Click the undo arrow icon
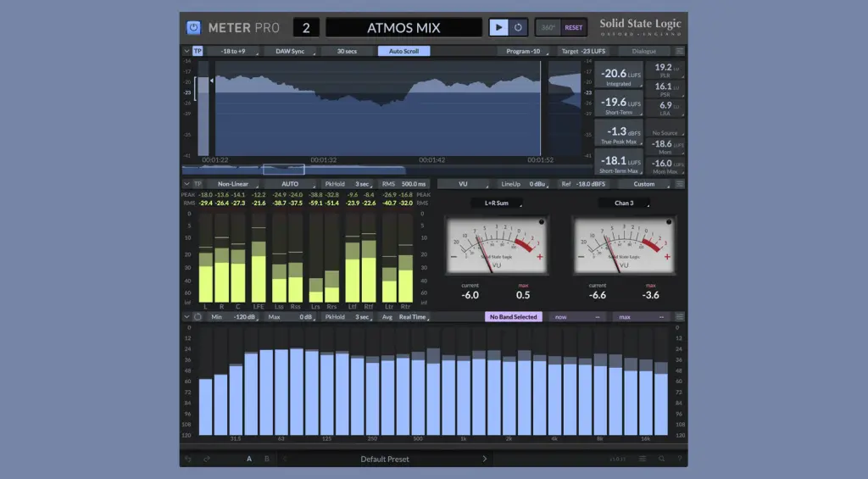The height and width of the screenshot is (479, 868). click(188, 459)
